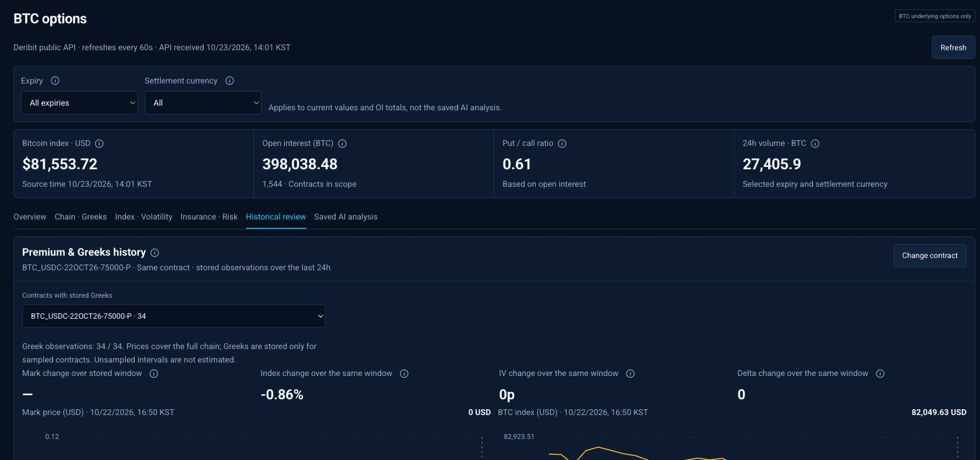The height and width of the screenshot is (460, 980).
Task: Click the chart axis label 82,923.51
Action: pyautogui.click(x=519, y=437)
